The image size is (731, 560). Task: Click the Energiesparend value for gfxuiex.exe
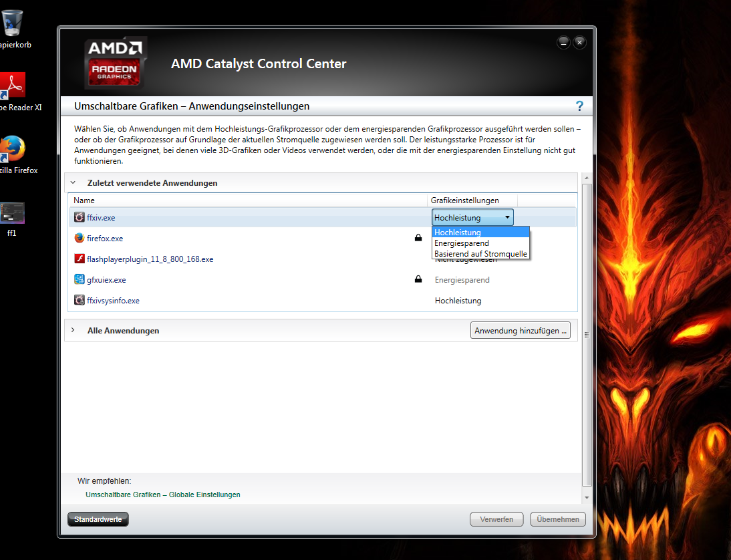click(x=462, y=280)
